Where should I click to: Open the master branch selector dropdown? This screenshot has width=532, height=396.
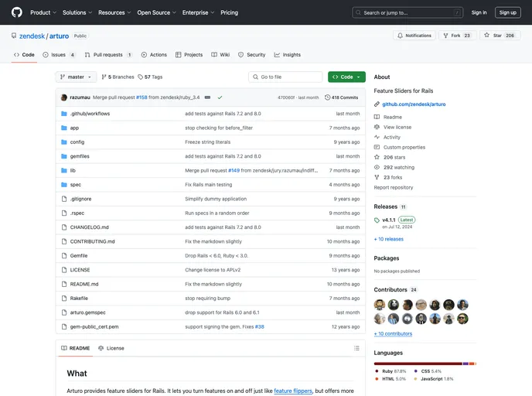point(76,77)
